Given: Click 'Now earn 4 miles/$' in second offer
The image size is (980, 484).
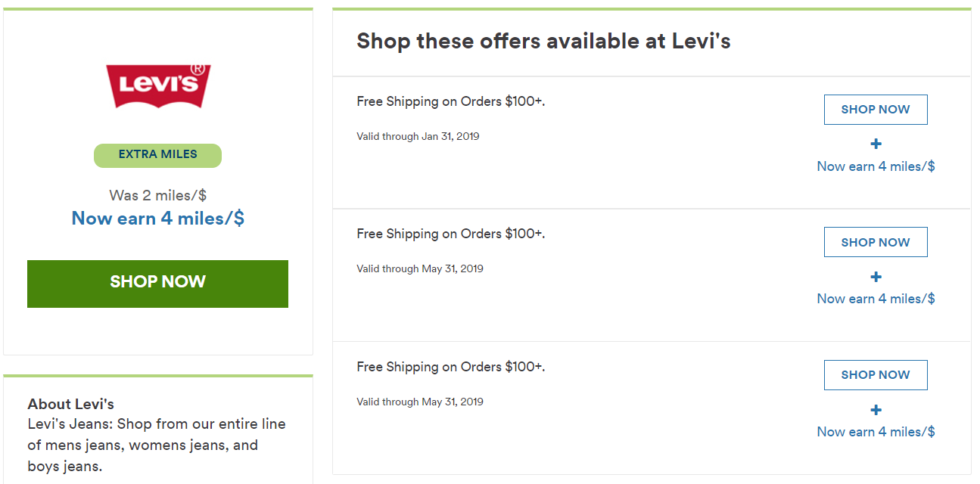Looking at the screenshot, I should point(876,299).
